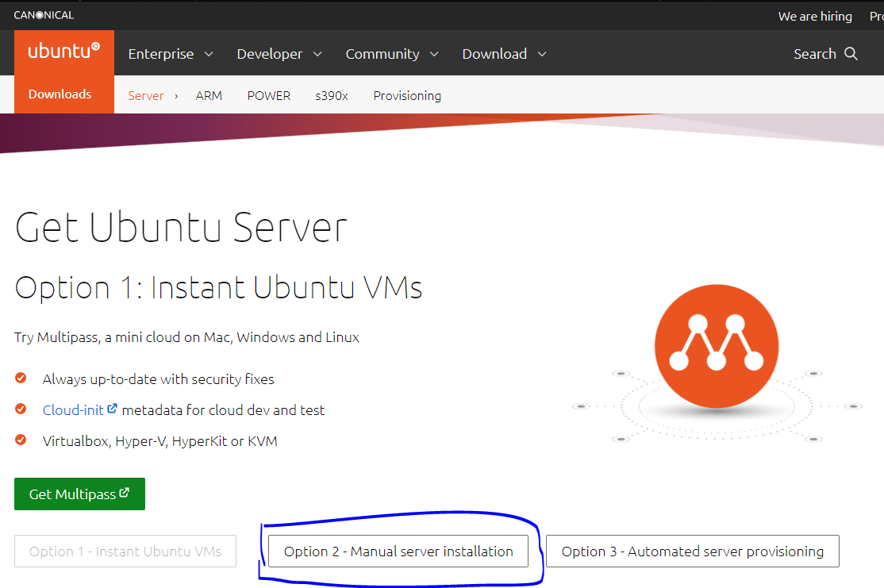Click the Cloud-init external link icon
Image resolution: width=884 pixels, height=588 pixels.
(x=112, y=408)
